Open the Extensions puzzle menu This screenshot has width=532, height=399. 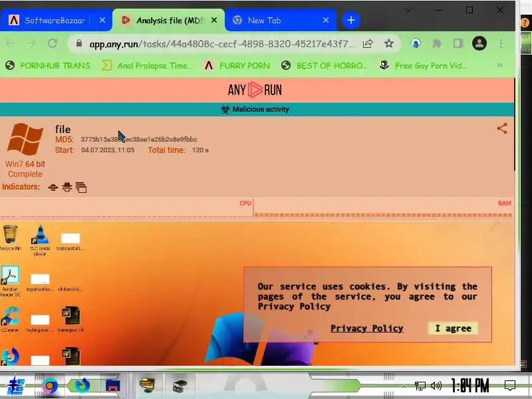[437, 43]
